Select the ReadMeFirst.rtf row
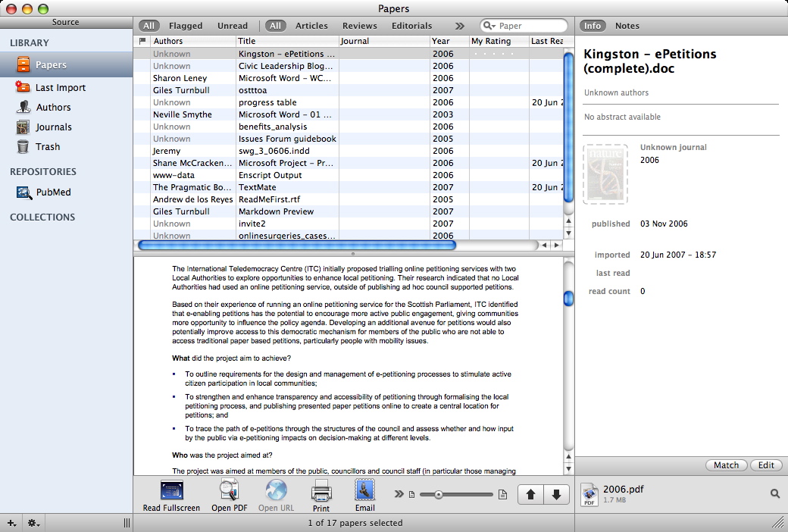 349,199
